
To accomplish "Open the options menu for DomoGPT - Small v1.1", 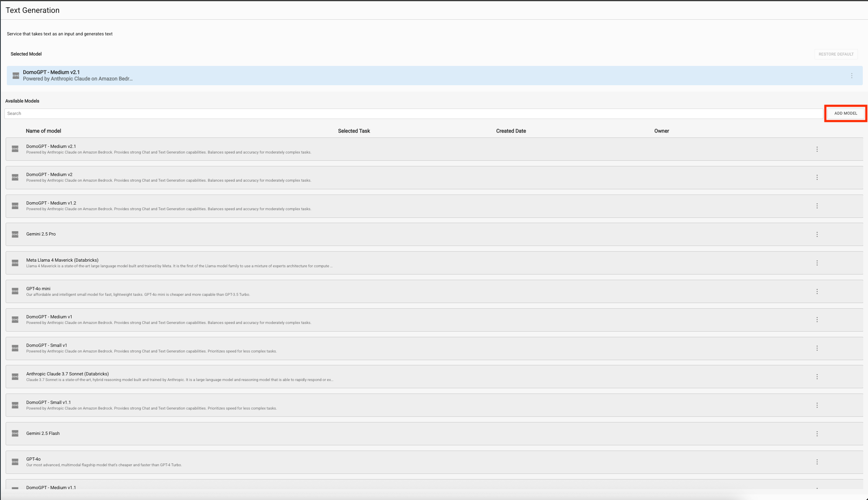I will (x=817, y=405).
